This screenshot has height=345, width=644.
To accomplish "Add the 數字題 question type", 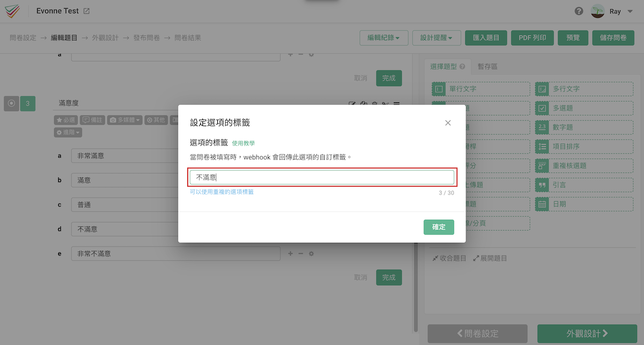I will [584, 127].
